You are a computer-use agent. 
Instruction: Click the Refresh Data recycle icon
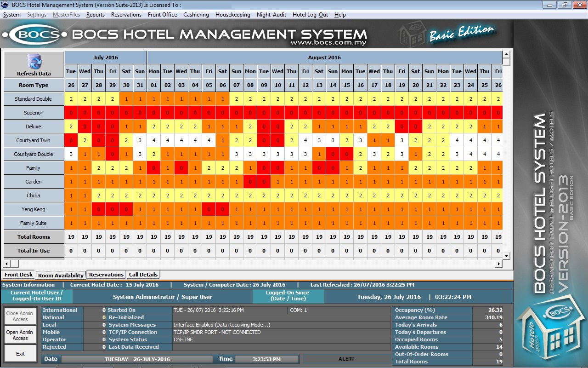34,61
